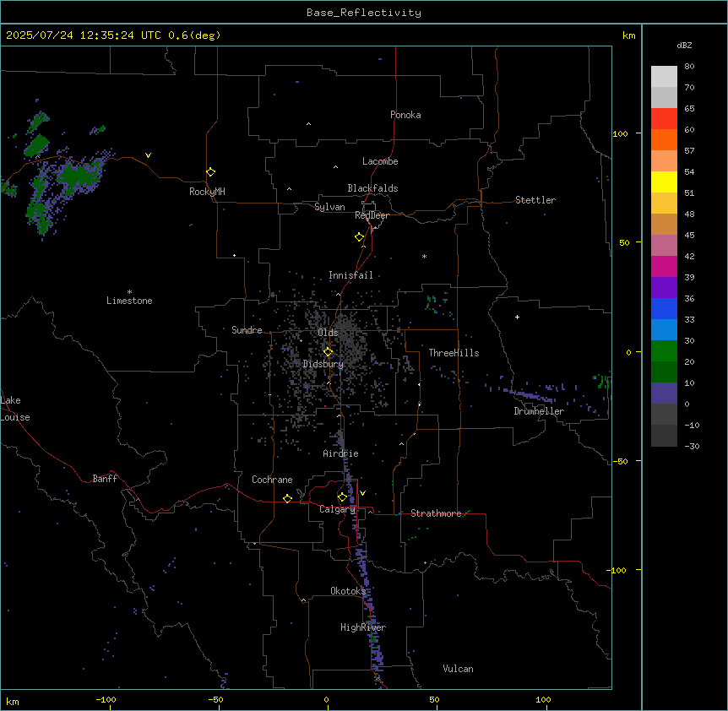Click the ThreeHills city label
This screenshot has width=728, height=711.
tap(454, 353)
